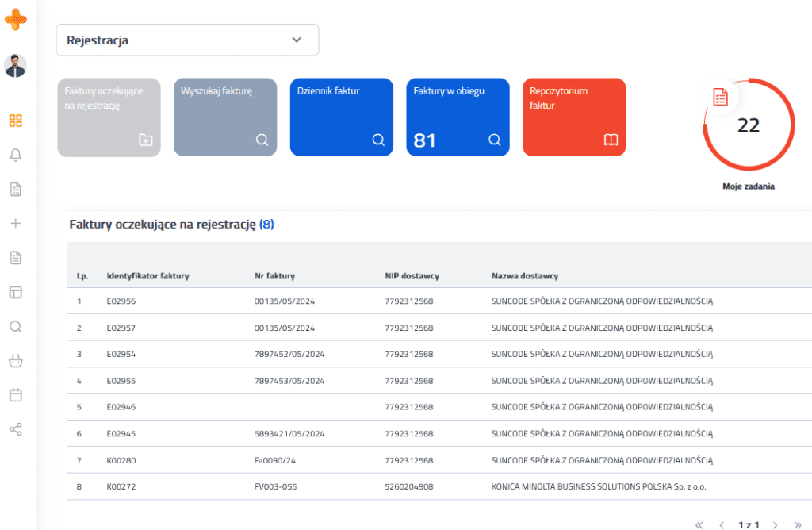Go to the next page arrow
Screen dimensions: 812x530
point(775,525)
